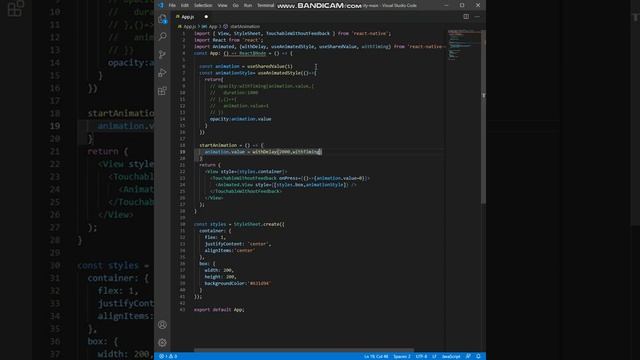Viewport: 640px width, 360px height.
Task: Open the File menu
Action: click(172, 6)
